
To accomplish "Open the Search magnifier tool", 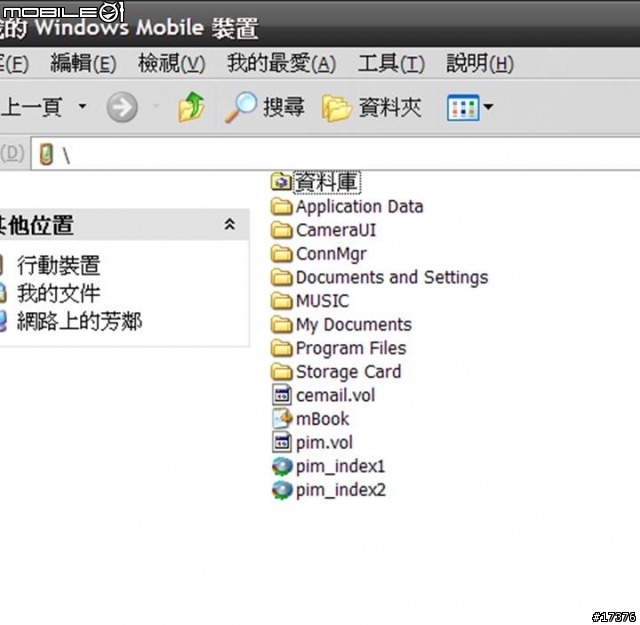I will (264, 107).
